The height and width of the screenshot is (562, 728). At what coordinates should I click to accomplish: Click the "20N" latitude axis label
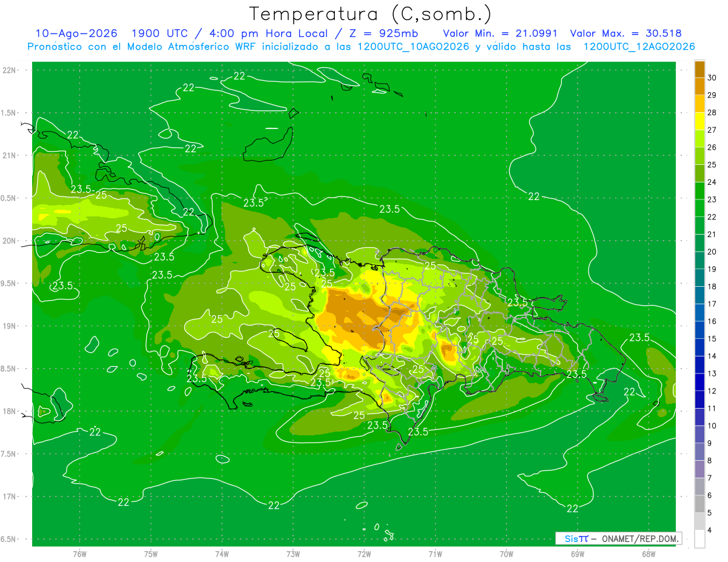(x=10, y=241)
